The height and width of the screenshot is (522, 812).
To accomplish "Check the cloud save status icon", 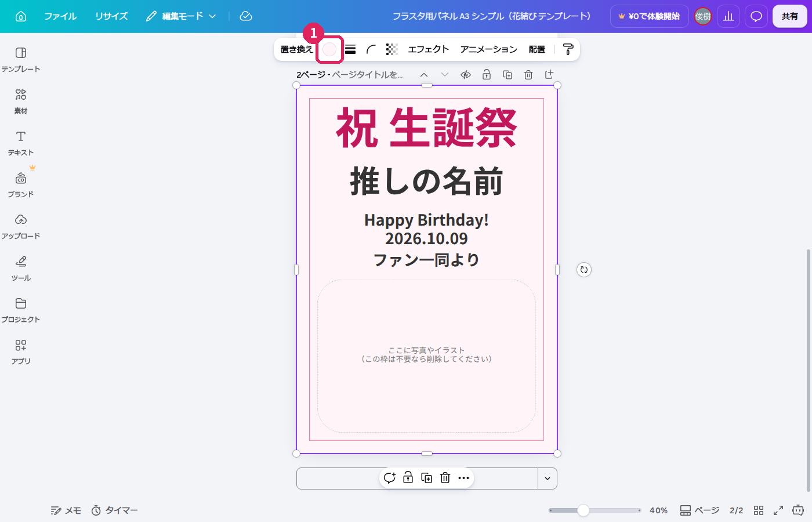I will (246, 16).
